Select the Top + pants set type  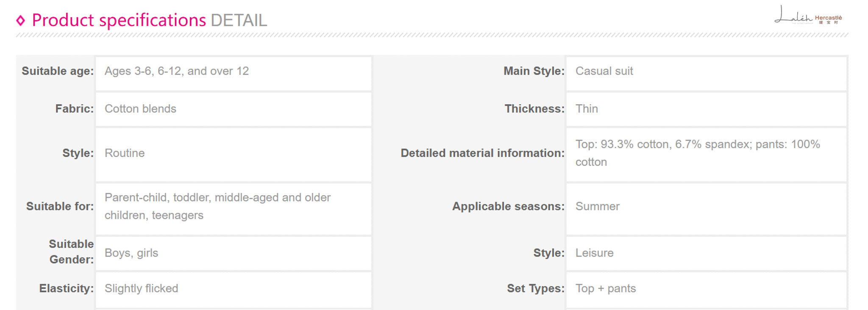click(x=606, y=288)
